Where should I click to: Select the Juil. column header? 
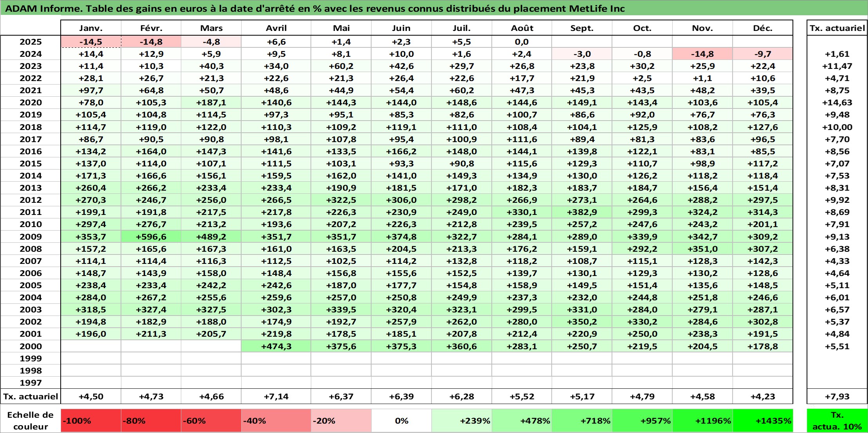[x=462, y=28]
